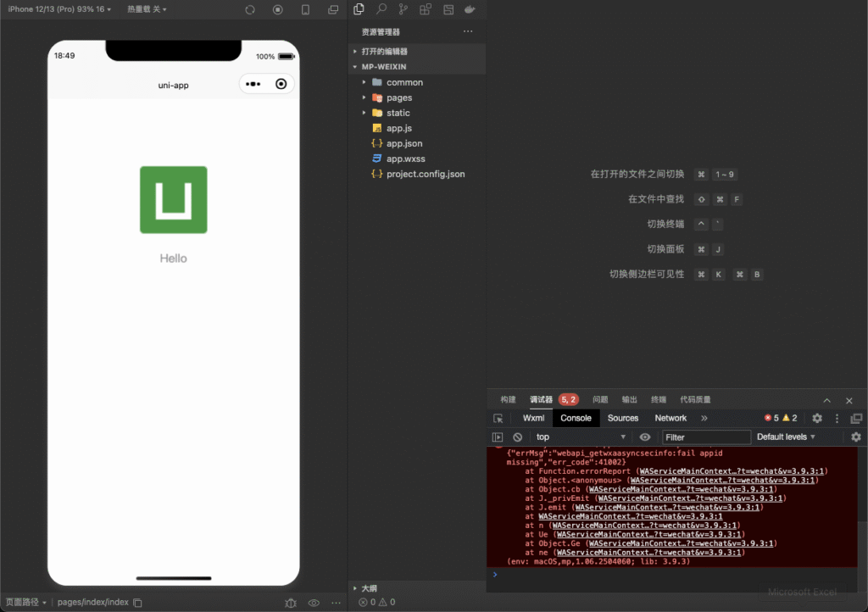Click the copy page path icon
Viewport: 868px width, 612px height.
click(138, 603)
